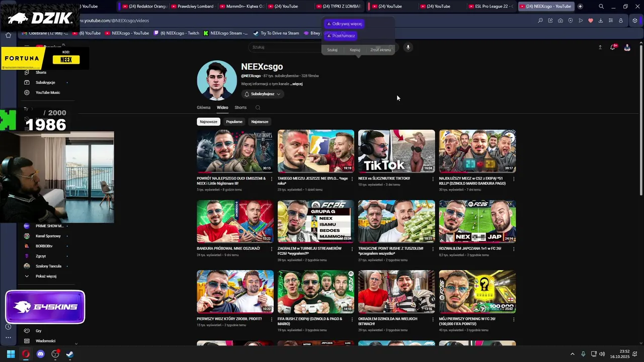Open Try To Drive na Steam bookmark
Viewport: 644px width, 362px height.
(276, 33)
